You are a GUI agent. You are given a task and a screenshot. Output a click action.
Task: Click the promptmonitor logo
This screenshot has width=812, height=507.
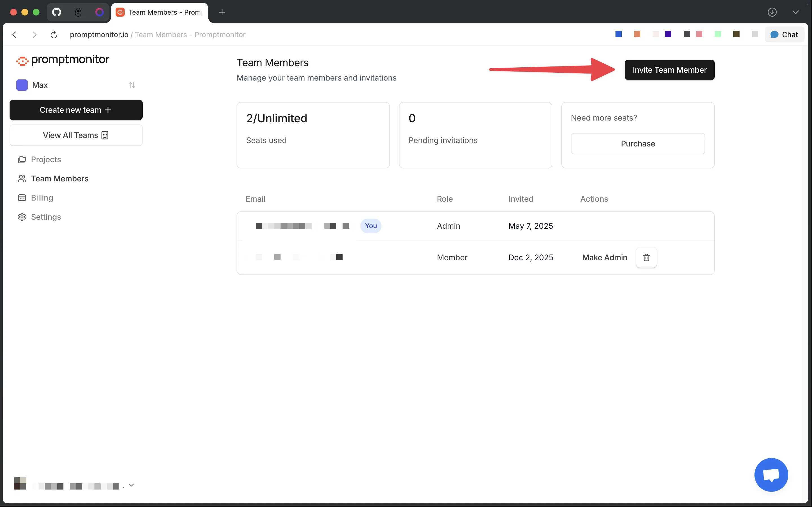(x=63, y=60)
